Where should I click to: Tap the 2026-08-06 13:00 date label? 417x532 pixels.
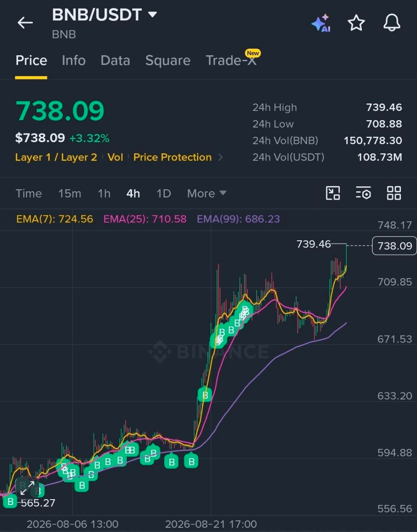[72, 524]
